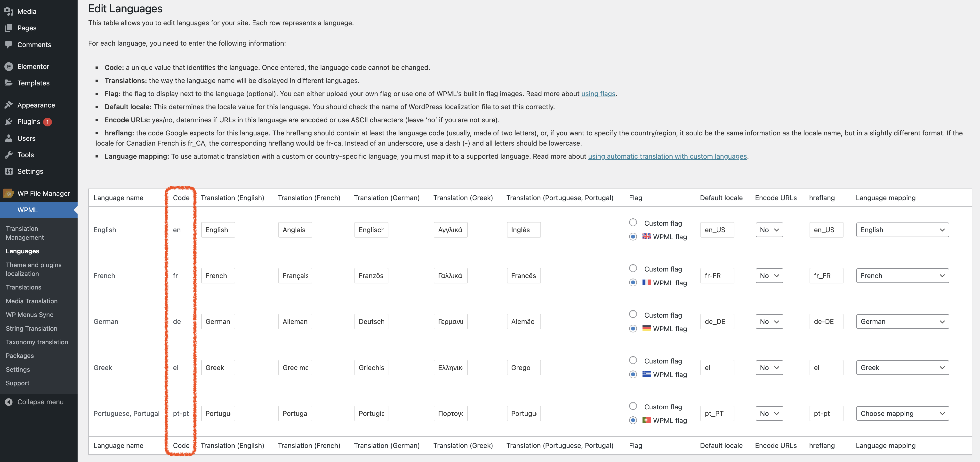Image resolution: width=980 pixels, height=462 pixels.
Task: Open English language mapping dropdown
Action: tap(902, 230)
